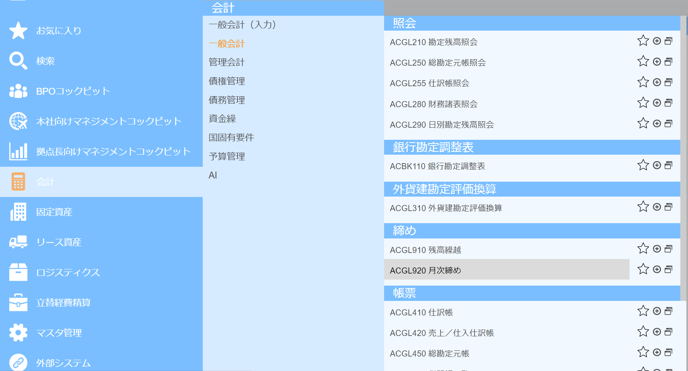Toggle favorite star for ACGL210 勘定残高照会
Screen dimensions: 688x371
point(643,41)
